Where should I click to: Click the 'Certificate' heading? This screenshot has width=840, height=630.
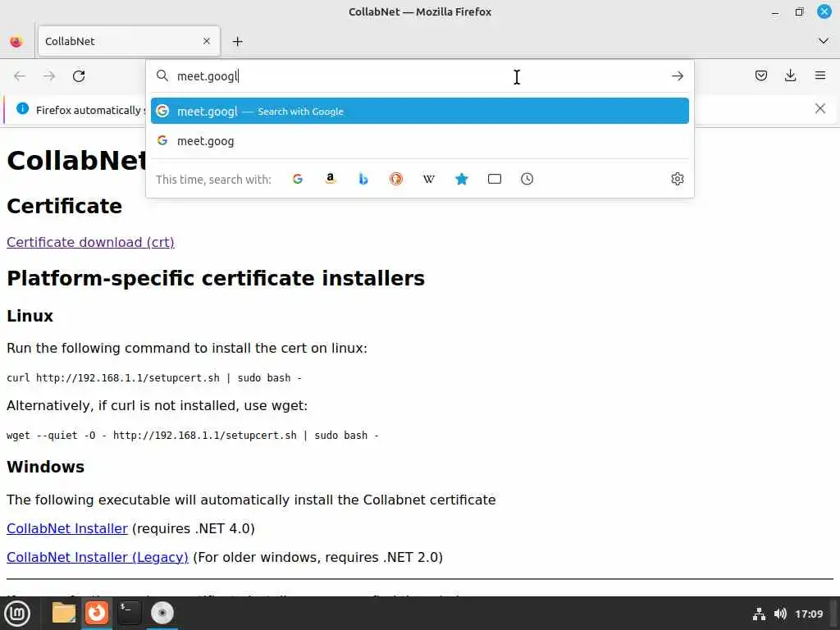pos(64,206)
